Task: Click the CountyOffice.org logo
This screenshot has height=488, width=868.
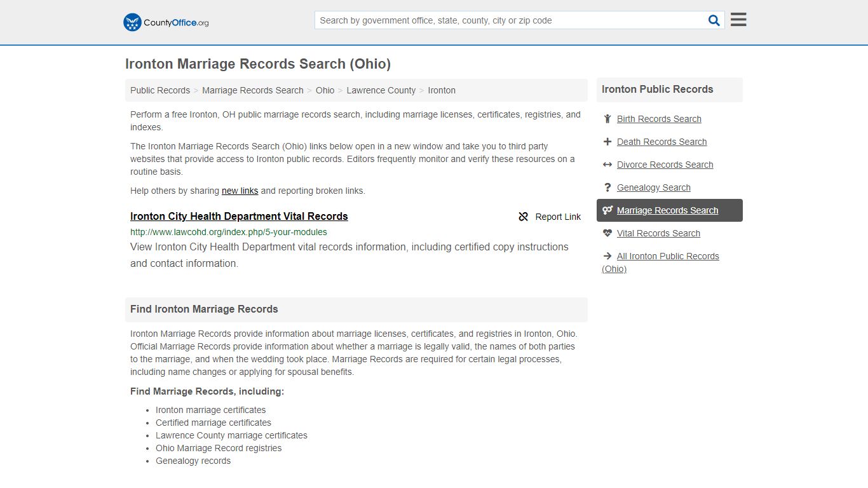Action: tap(166, 22)
